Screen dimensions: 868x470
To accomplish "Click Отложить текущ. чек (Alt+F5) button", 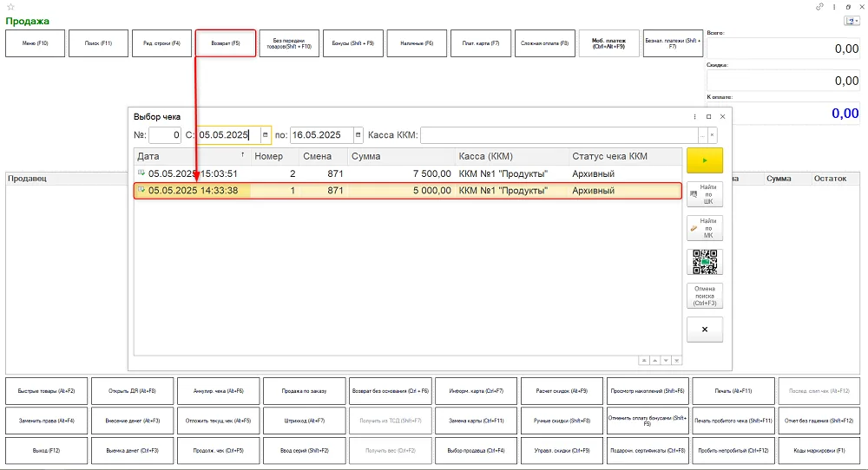I will click(x=218, y=421).
